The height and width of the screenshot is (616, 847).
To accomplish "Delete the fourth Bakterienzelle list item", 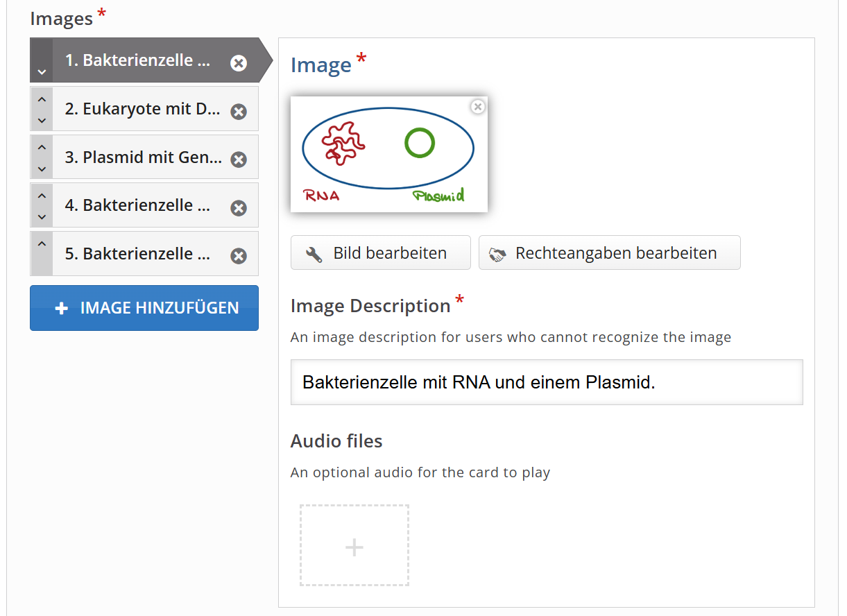I will (239, 208).
